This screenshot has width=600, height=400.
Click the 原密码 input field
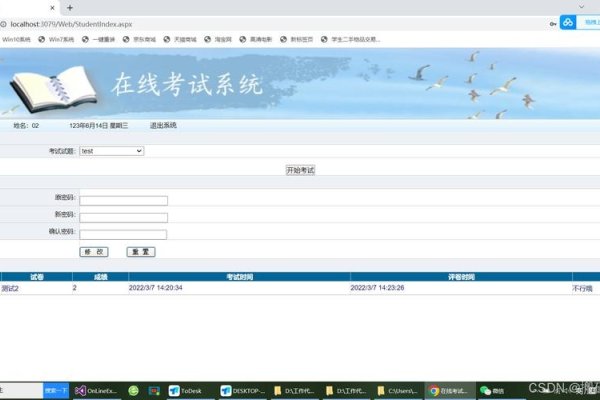(x=123, y=201)
